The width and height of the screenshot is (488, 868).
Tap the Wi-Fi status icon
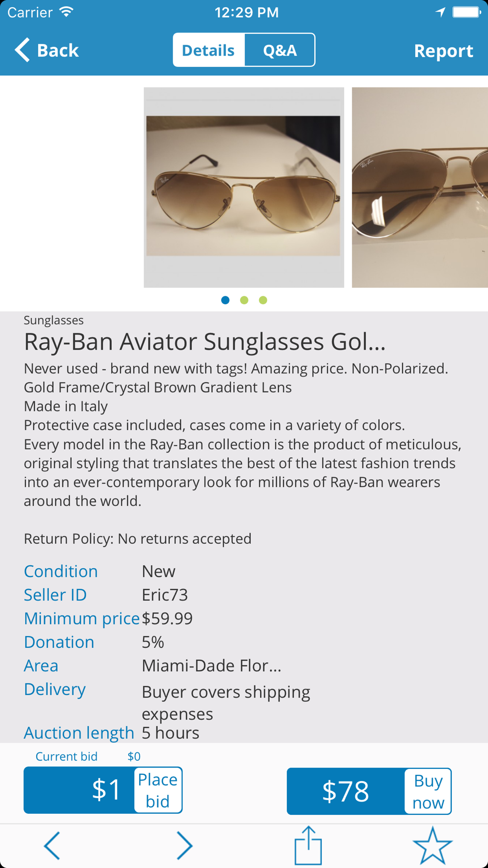(67, 12)
